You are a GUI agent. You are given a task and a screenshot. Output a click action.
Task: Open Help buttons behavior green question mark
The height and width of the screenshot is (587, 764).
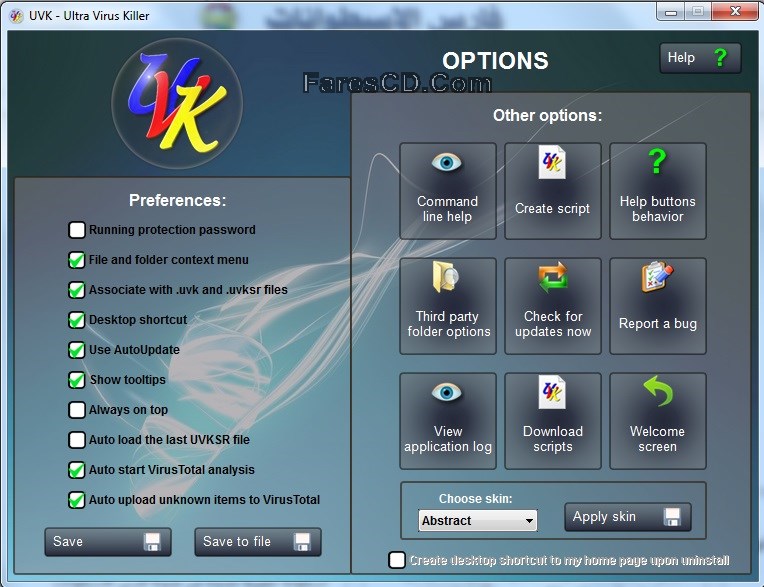(x=657, y=161)
